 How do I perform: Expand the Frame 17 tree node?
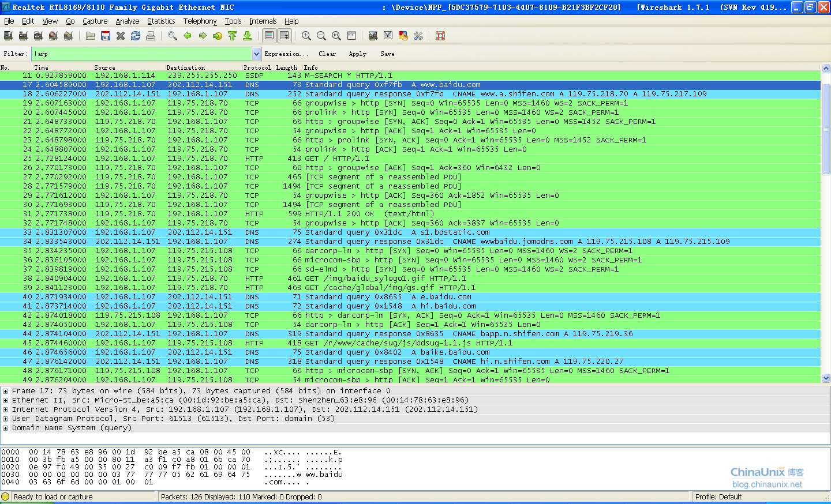pyautogui.click(x=5, y=391)
